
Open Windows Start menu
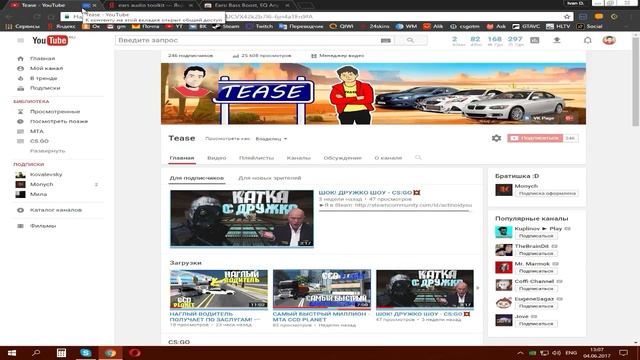point(12,353)
